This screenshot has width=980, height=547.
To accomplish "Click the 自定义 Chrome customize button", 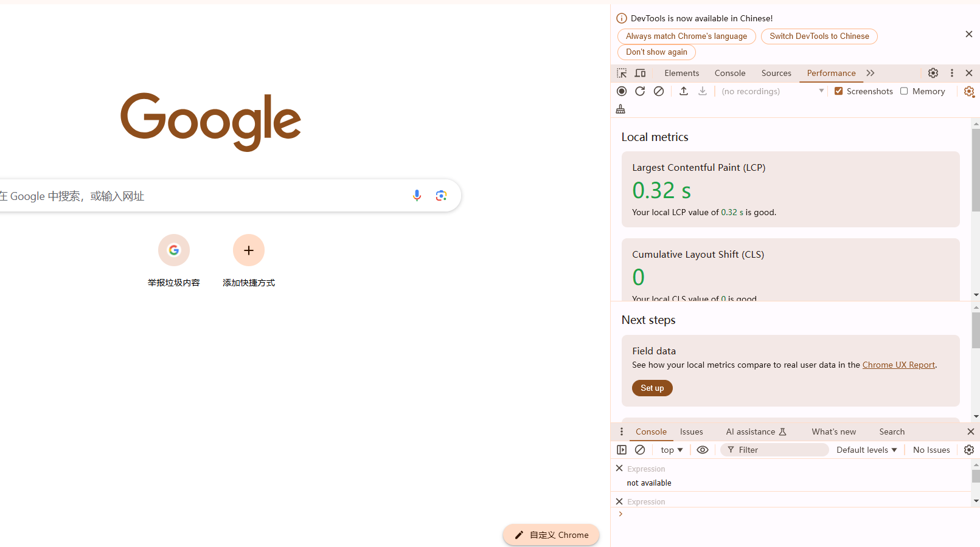I will point(551,535).
